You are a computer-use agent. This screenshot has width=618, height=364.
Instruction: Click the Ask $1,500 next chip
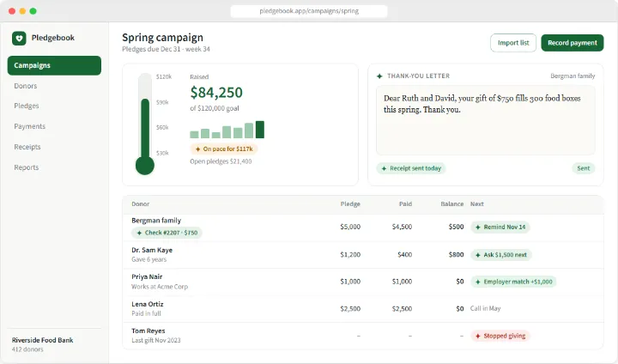[501, 255]
